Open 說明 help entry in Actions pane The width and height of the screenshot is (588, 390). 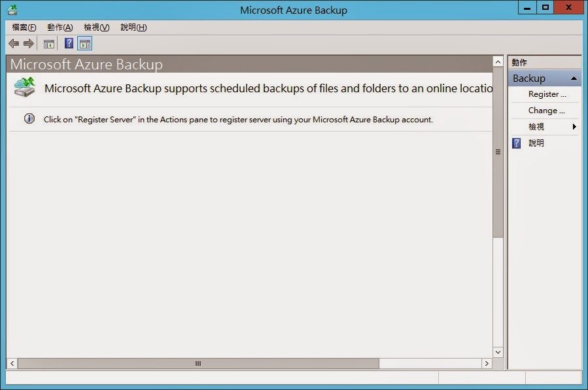[x=536, y=143]
